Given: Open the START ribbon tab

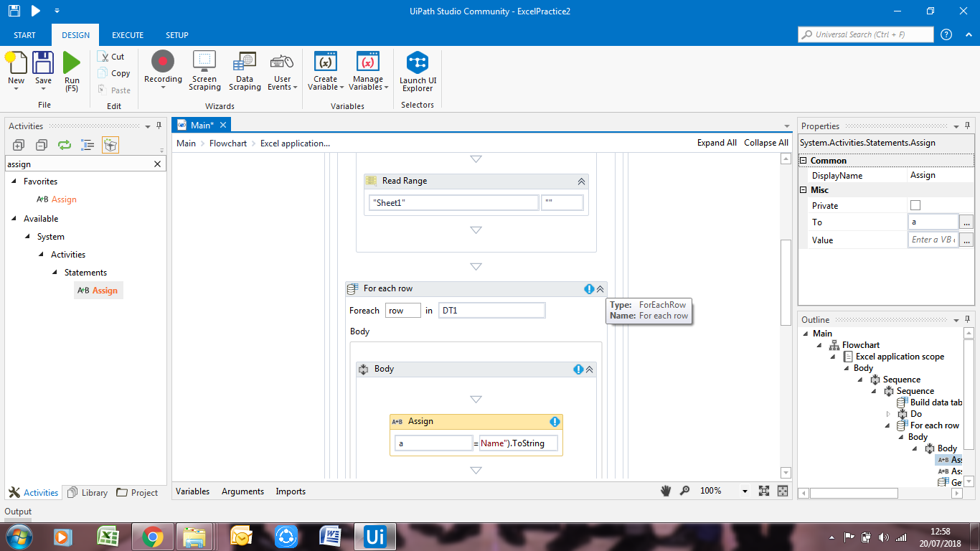Looking at the screenshot, I should coord(25,35).
